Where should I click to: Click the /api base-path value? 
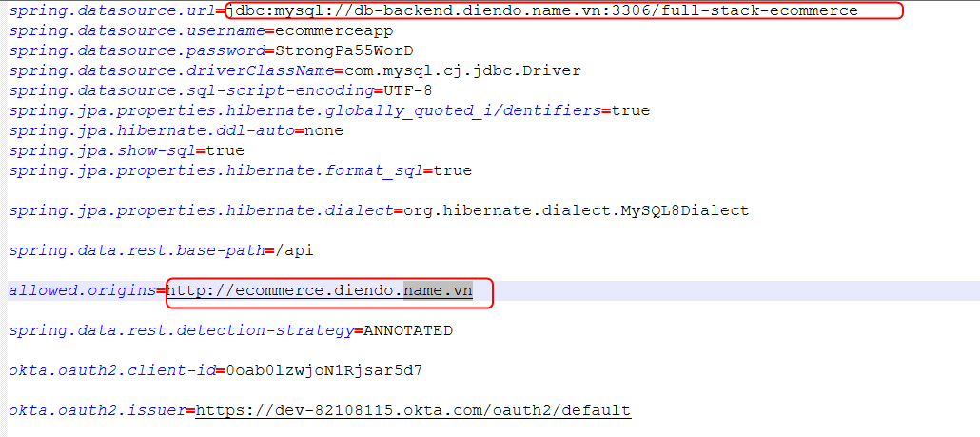point(293,250)
